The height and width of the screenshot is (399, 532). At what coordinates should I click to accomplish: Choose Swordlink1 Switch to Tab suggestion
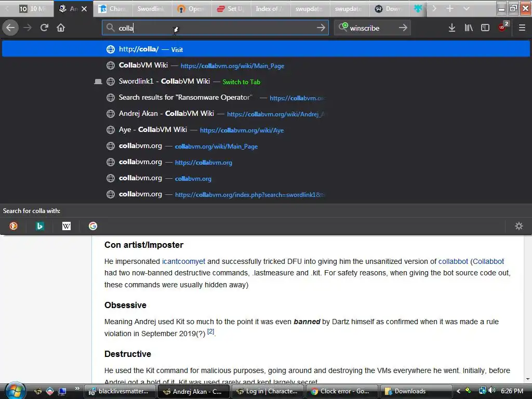pos(265,82)
